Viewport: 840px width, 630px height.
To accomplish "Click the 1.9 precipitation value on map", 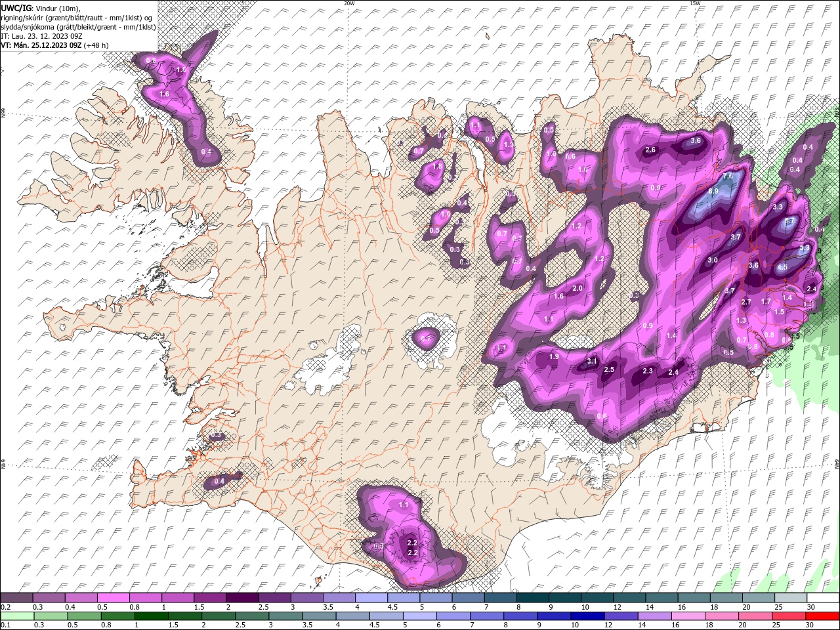I will (554, 357).
